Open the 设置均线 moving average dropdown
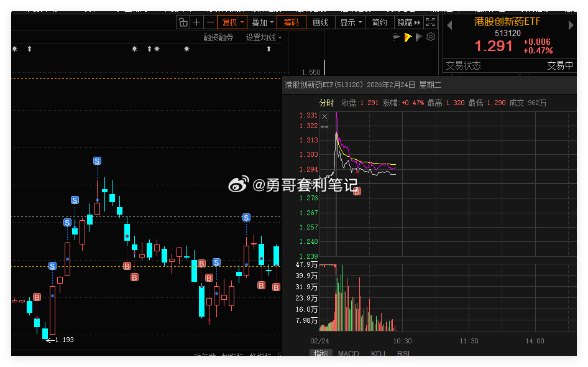Image resolution: width=588 pixels, height=367 pixels. pyautogui.click(x=263, y=36)
